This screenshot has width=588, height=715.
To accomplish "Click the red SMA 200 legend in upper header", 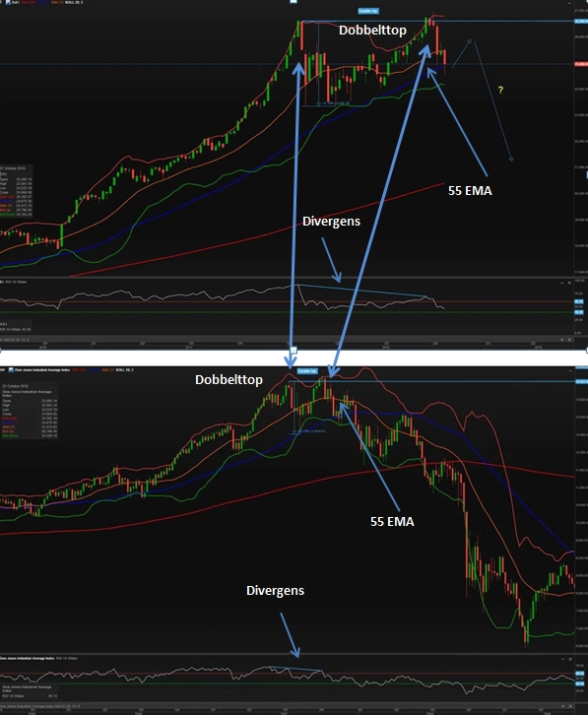I will click(29, 2).
